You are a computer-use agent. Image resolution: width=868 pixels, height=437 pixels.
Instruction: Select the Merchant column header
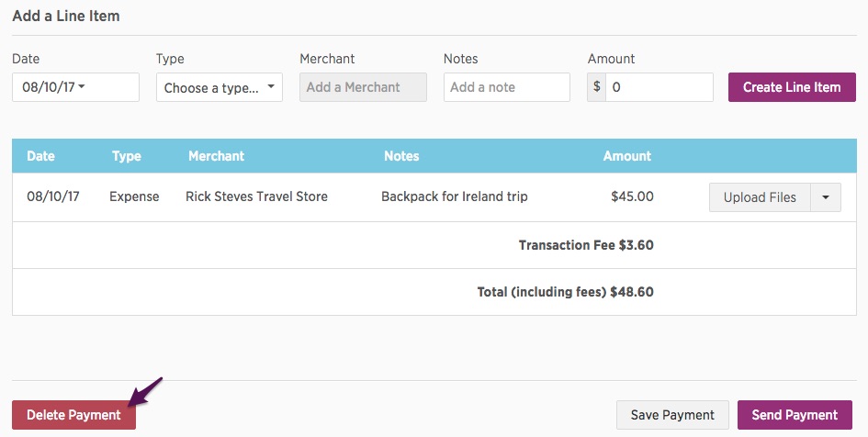pyautogui.click(x=217, y=156)
